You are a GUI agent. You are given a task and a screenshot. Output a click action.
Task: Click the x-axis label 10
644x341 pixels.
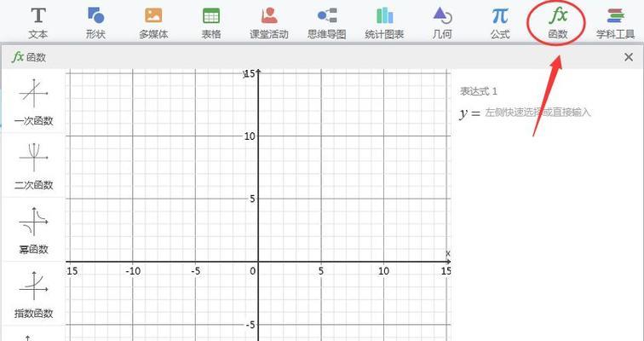(x=383, y=271)
